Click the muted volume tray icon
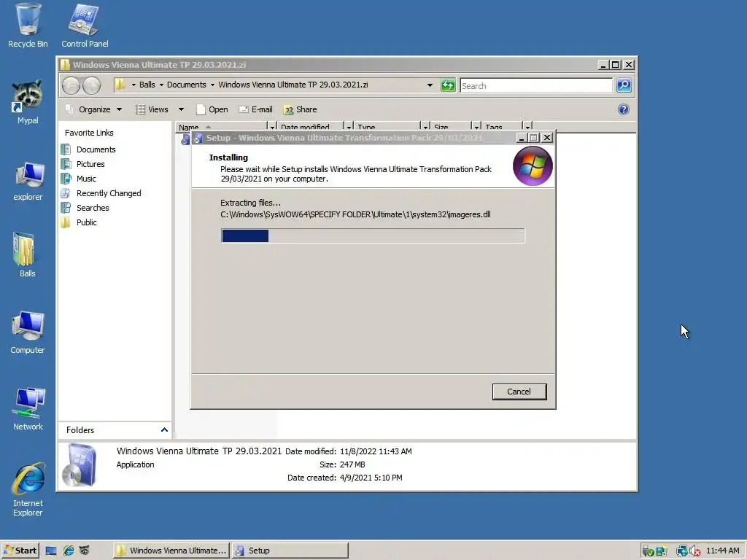The image size is (747, 560). 695,551
